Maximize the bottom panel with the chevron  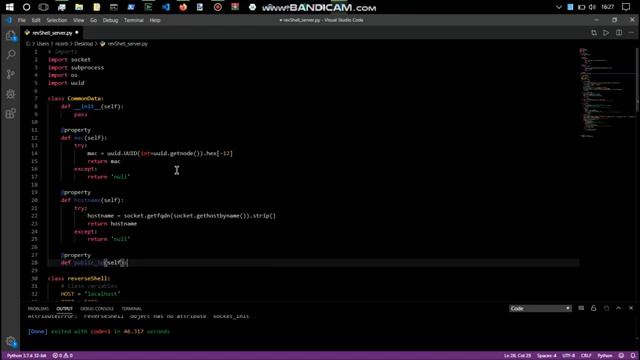pyautogui.click(x=618, y=308)
